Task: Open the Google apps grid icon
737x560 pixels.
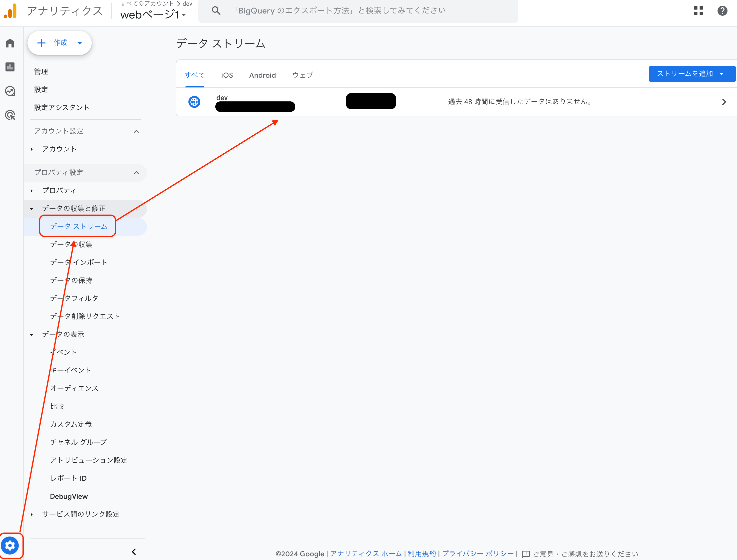Action: (698, 11)
